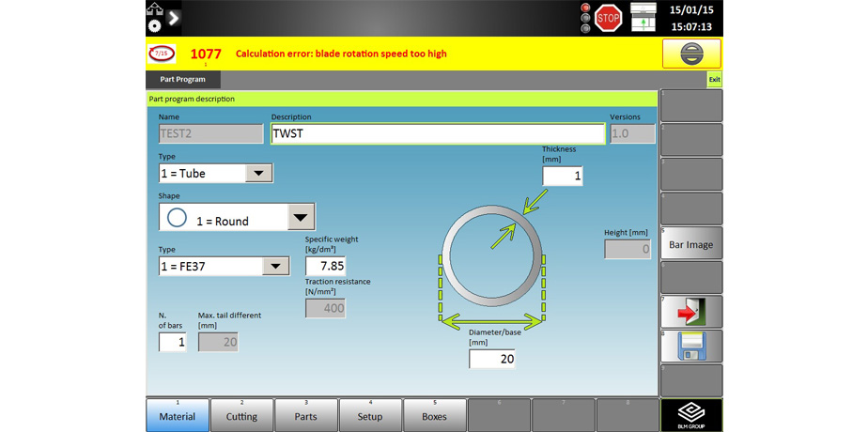
Task: Expand the material type '1 = FE37' dropdown
Action: (274, 267)
